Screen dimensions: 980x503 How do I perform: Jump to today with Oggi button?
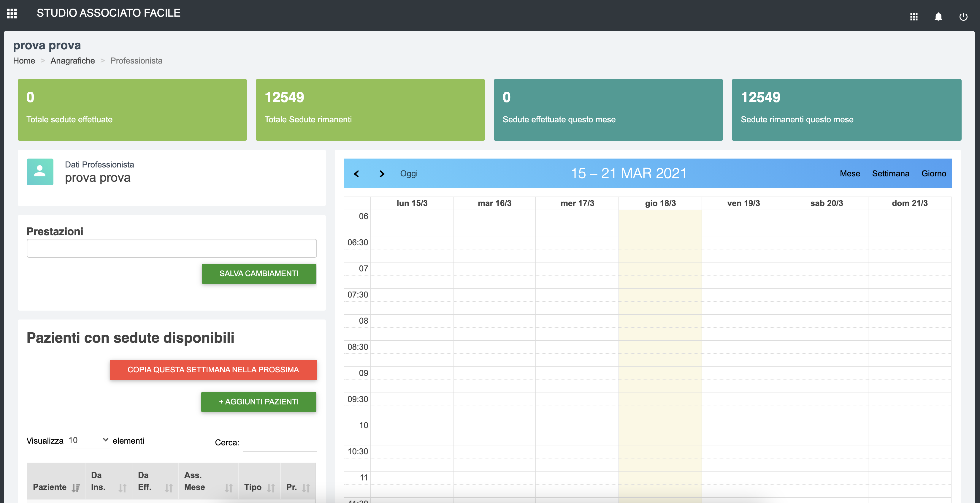click(409, 173)
